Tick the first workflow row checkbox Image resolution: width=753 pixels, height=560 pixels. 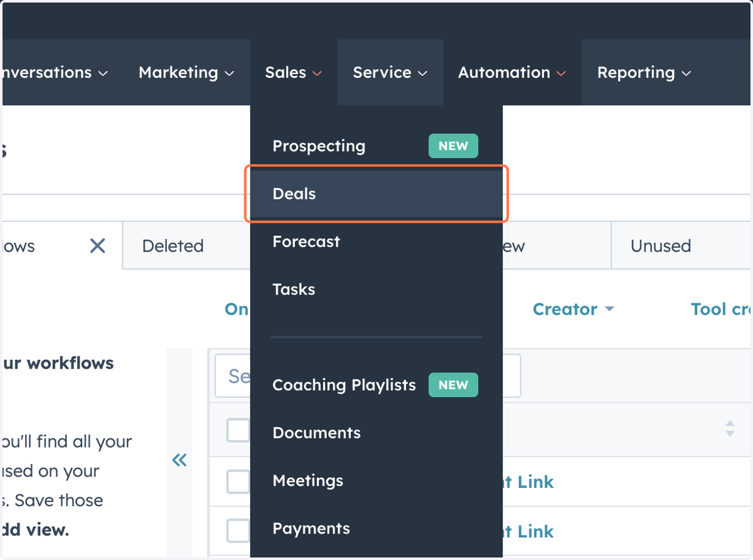coord(238,482)
